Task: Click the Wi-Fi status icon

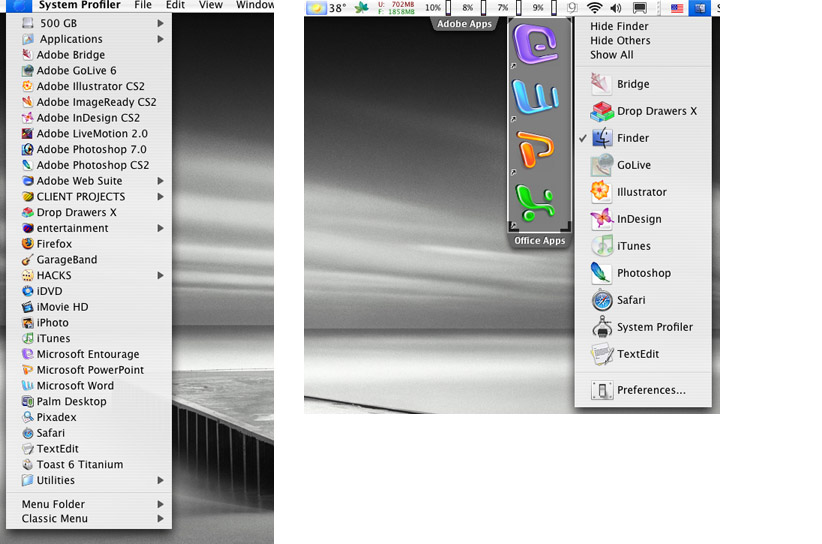Action: (x=594, y=8)
